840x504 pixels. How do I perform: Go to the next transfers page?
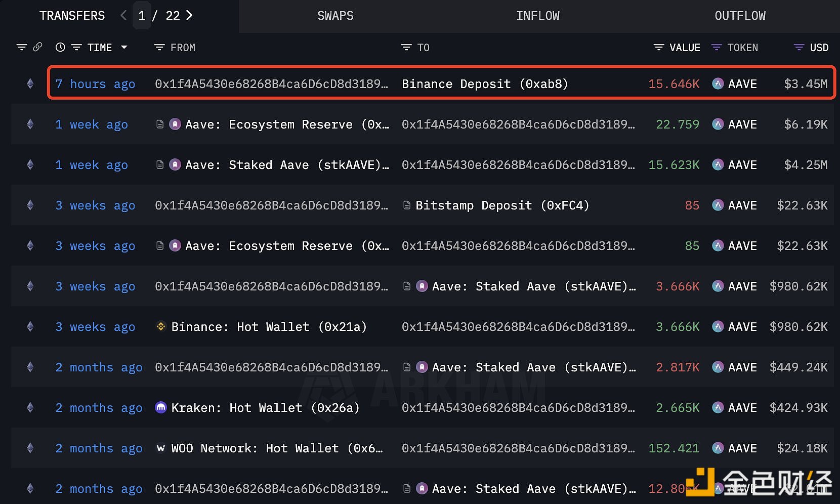click(189, 16)
